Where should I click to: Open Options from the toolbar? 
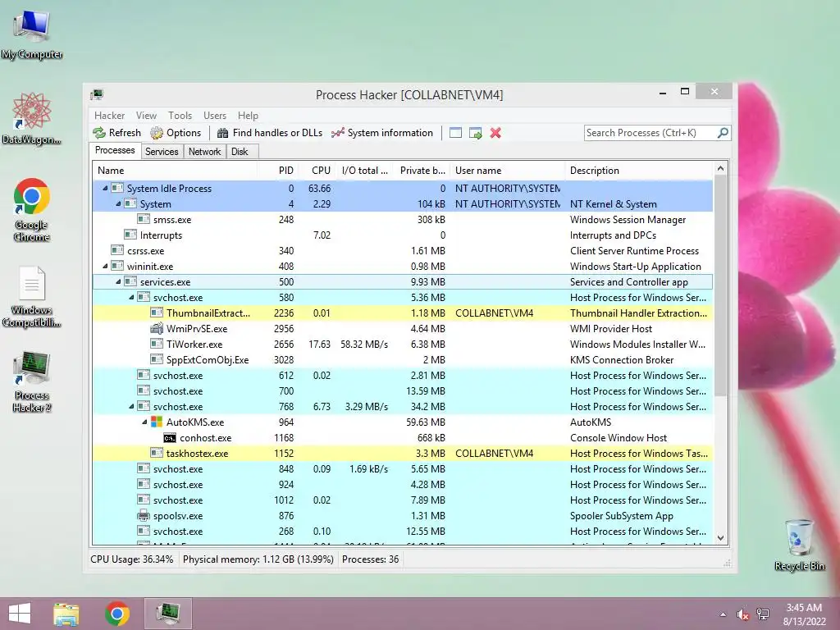[x=176, y=133]
